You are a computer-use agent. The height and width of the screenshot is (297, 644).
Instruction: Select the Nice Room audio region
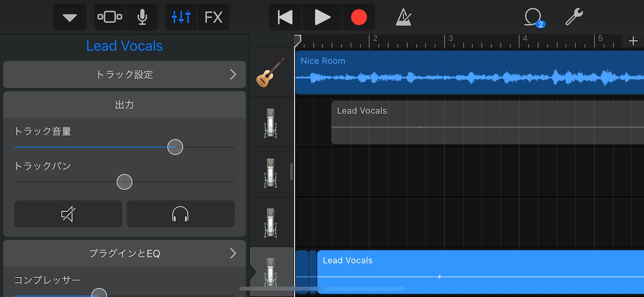pos(470,72)
